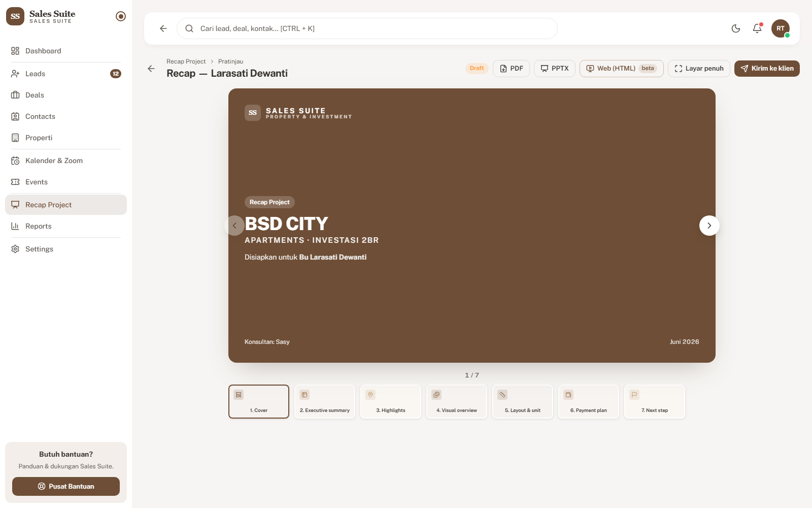Click the Draft status badge
The height and width of the screenshot is (508, 812).
[477, 68]
